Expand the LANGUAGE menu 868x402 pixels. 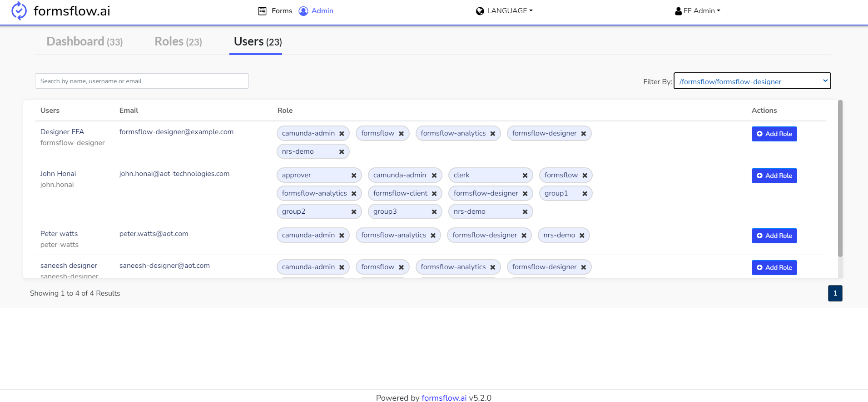click(x=504, y=11)
